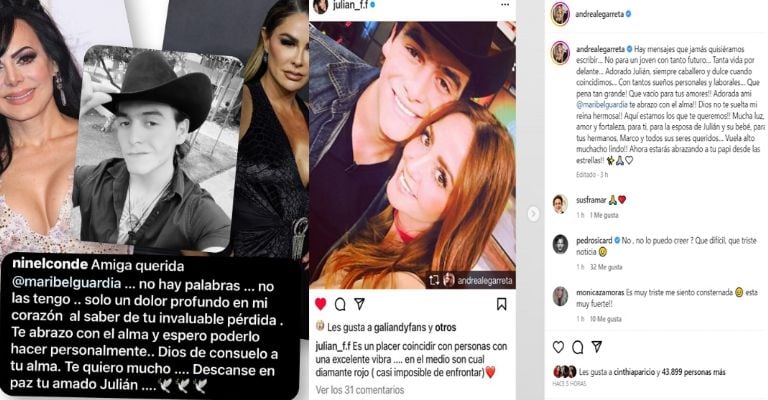This screenshot has height=400, width=768.
Task: Click the black-and-white cowboy hat photo
Action: click(158, 149)
